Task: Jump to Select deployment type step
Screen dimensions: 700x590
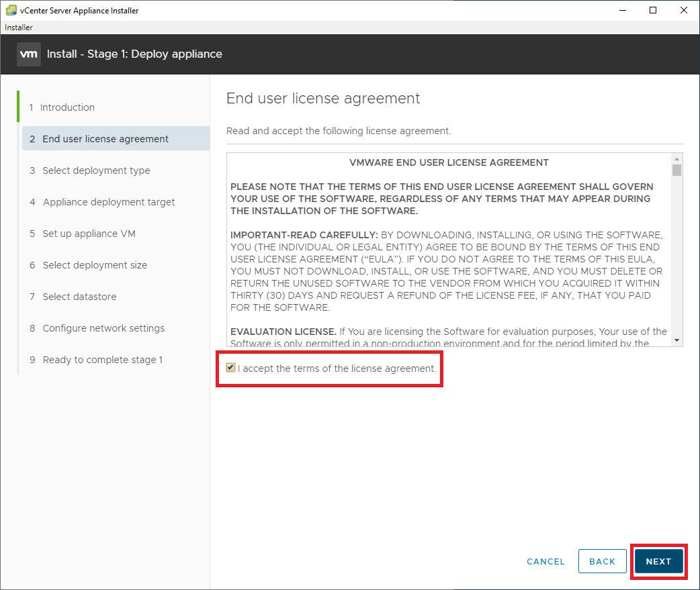Action: [96, 170]
